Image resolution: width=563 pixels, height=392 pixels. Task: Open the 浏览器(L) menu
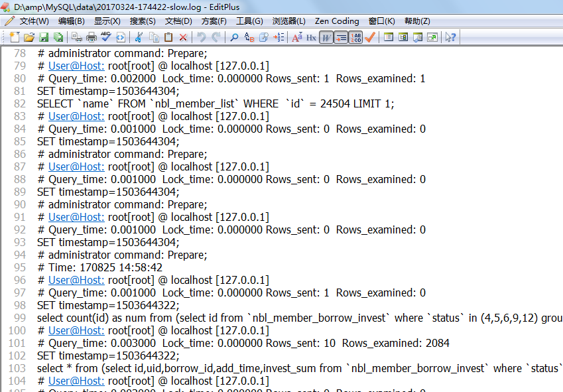pos(288,21)
